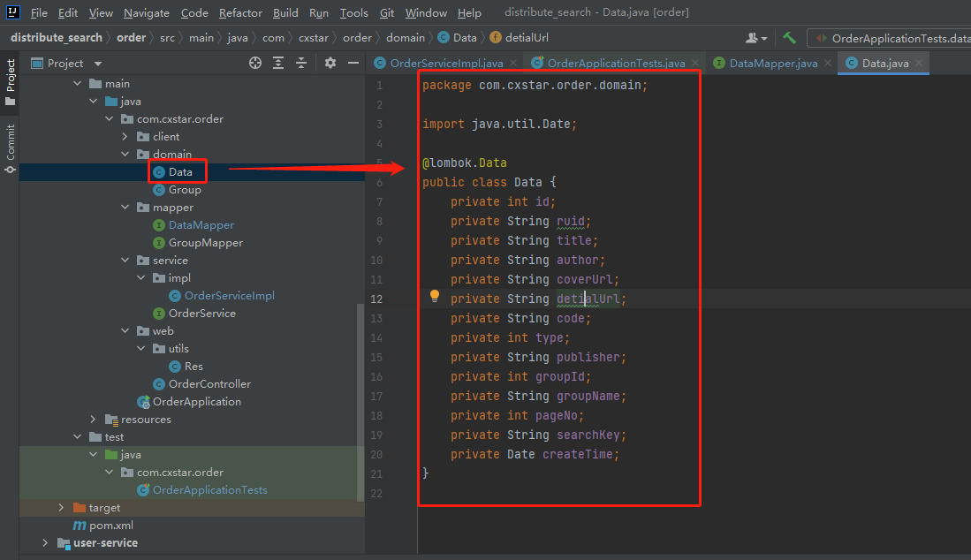Click line number 12 in gutter
971x560 pixels.
click(376, 299)
